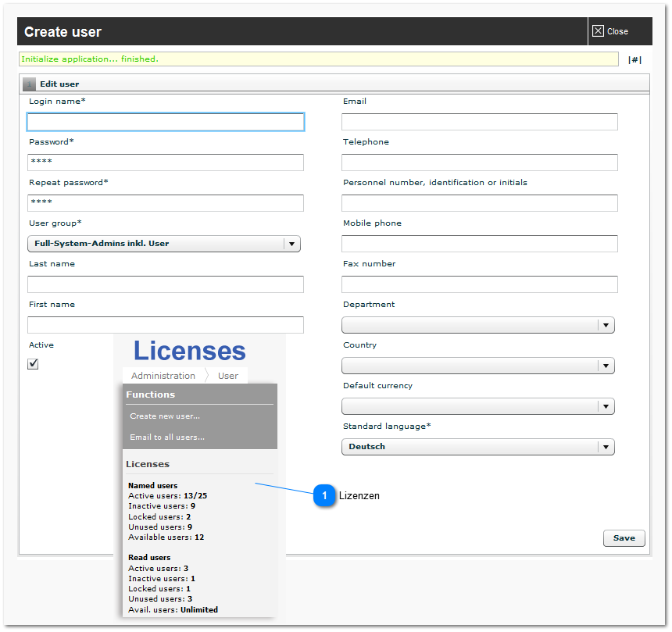672x632 pixels.
Task: Close the Create user dialog
Action: click(609, 31)
